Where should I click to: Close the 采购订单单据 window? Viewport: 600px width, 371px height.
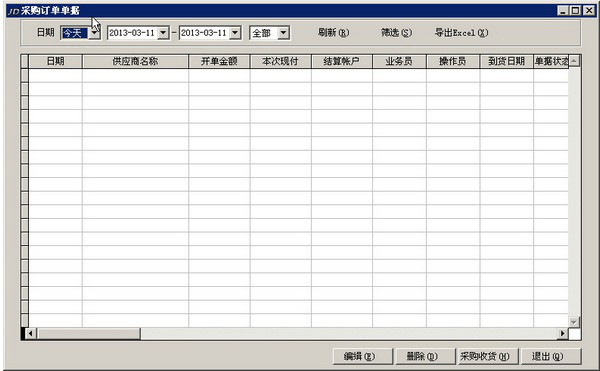point(589,11)
